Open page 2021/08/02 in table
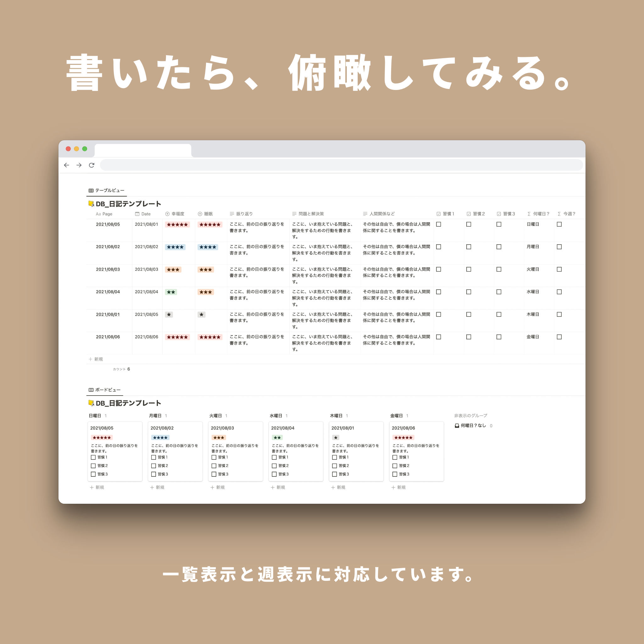The image size is (644, 644). coord(108,247)
